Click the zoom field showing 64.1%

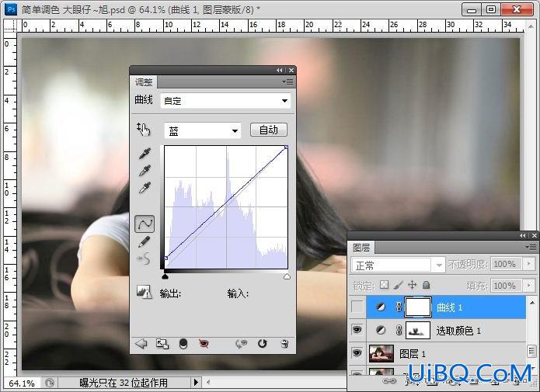(x=22, y=383)
